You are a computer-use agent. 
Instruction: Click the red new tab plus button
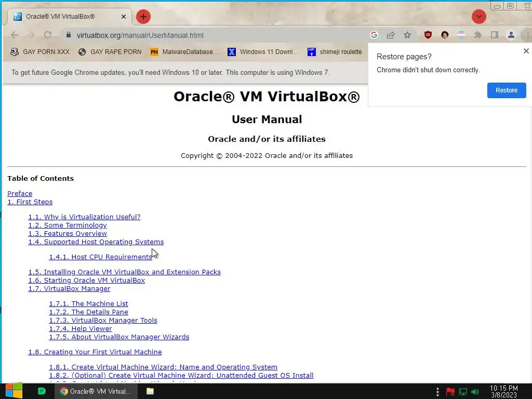[x=143, y=17]
